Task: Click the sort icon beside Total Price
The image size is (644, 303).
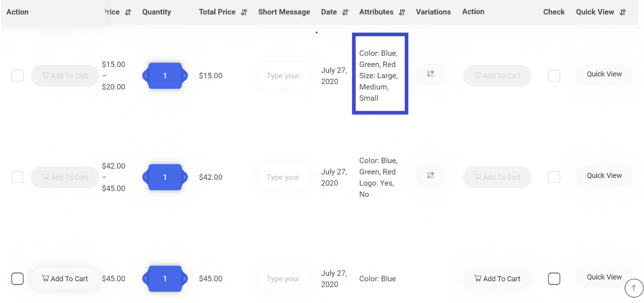Action: (x=244, y=12)
